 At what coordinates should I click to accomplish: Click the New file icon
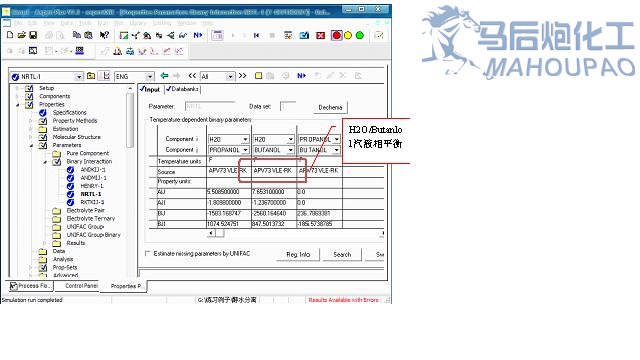pyautogui.click(x=10, y=36)
